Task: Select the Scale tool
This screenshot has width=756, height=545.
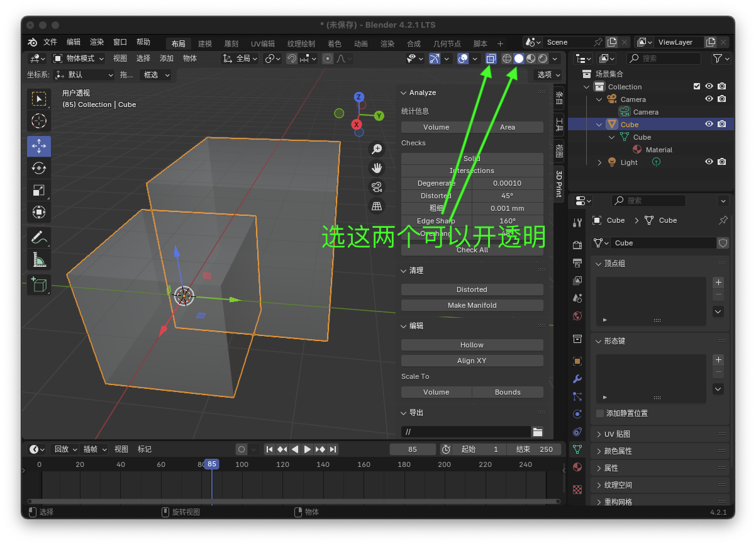Action: (39, 190)
